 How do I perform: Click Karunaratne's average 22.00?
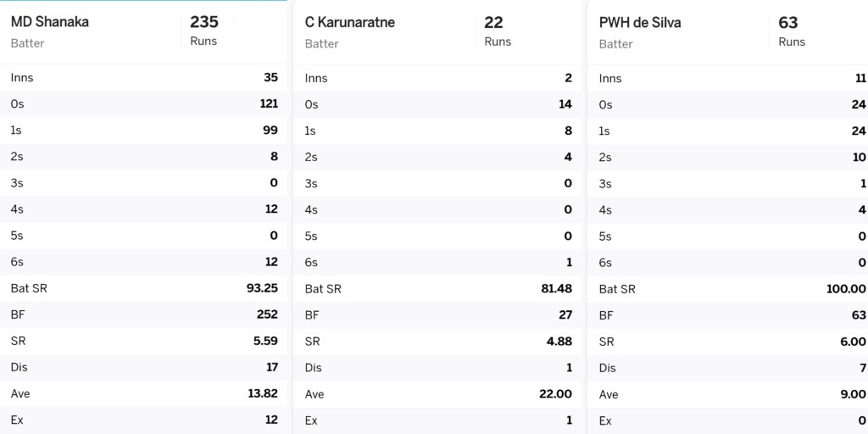pos(556,394)
